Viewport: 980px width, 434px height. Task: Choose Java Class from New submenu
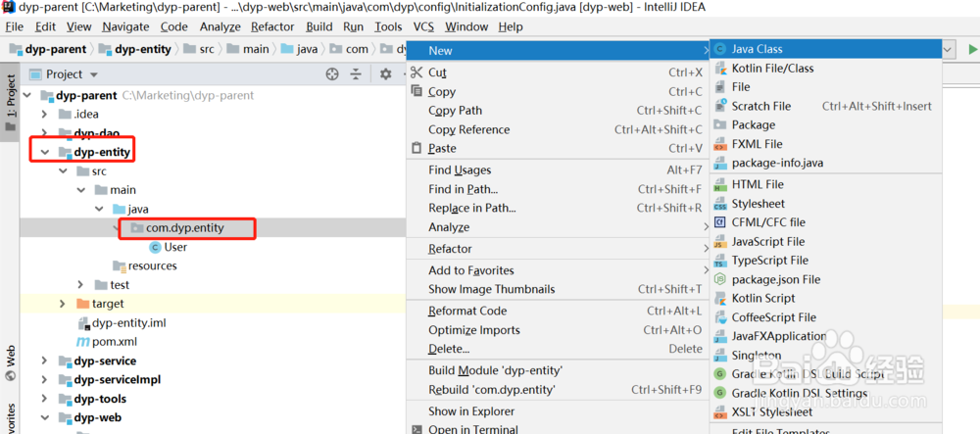(756, 49)
